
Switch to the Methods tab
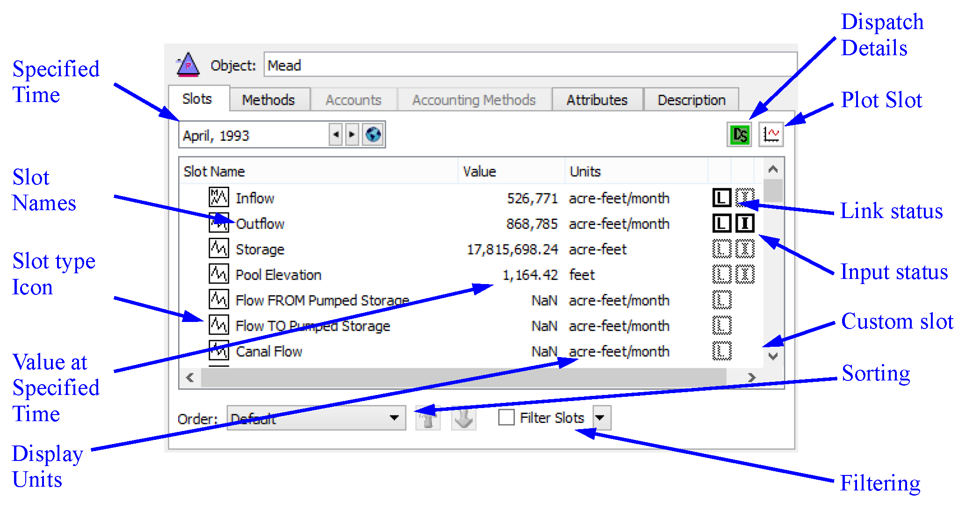tap(268, 100)
